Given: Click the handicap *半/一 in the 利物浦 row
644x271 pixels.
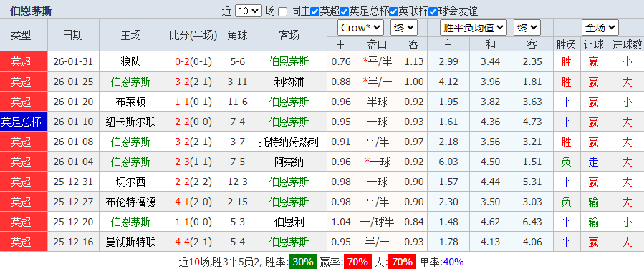Looking at the screenshot, I should (x=378, y=82).
